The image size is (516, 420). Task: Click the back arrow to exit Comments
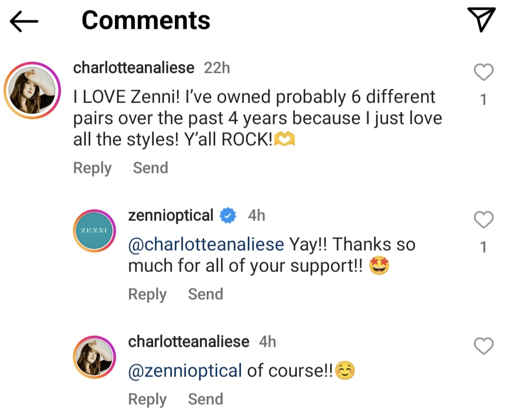(x=23, y=21)
